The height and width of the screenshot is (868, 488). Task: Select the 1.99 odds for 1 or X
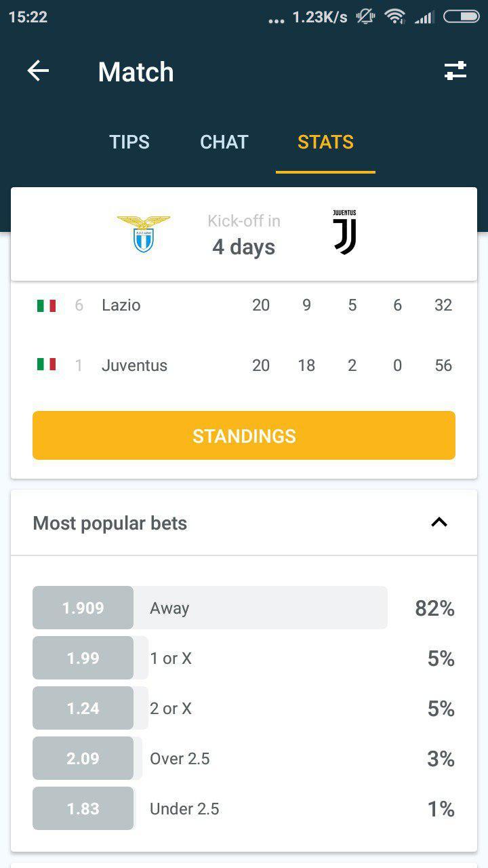83,658
